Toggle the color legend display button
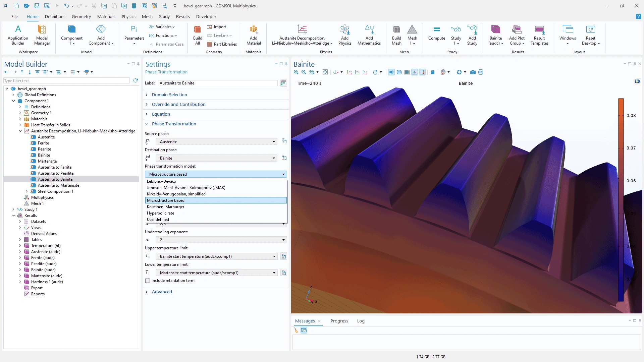 422,72
